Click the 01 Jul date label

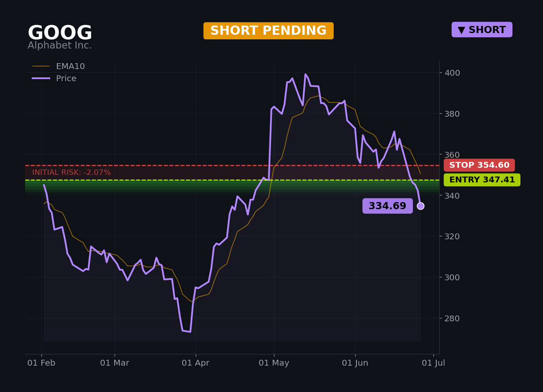pos(433,363)
